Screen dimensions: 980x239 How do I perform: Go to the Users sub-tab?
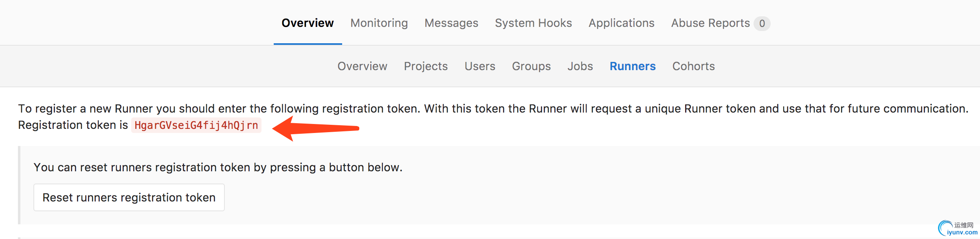tap(480, 66)
